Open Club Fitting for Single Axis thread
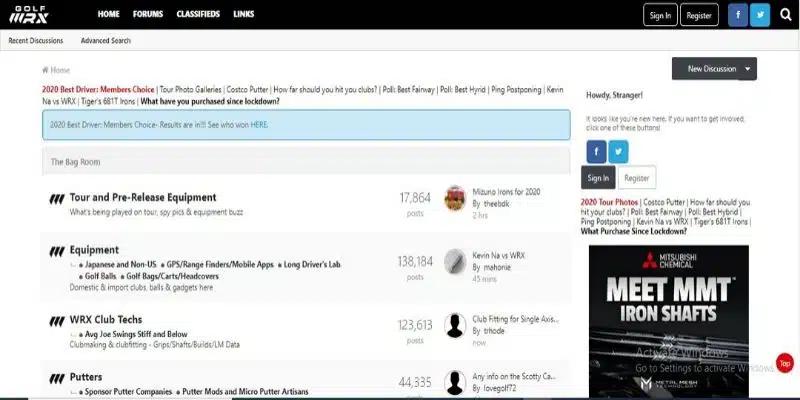This screenshot has height=400, width=800. [x=515, y=319]
